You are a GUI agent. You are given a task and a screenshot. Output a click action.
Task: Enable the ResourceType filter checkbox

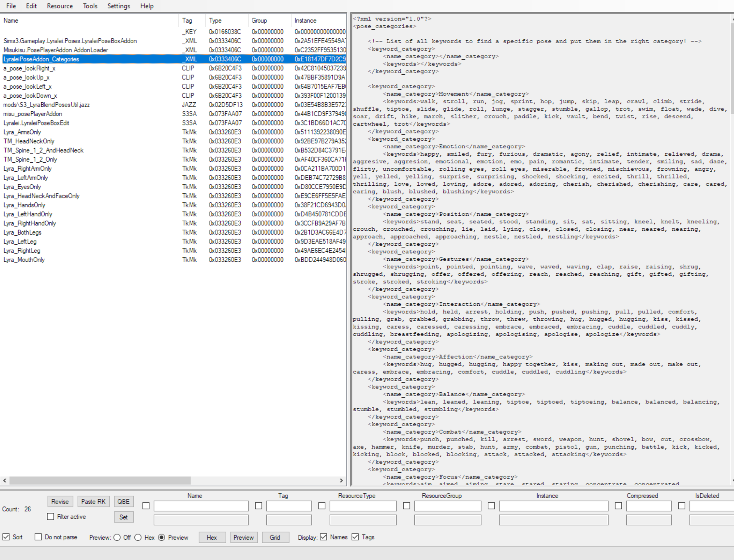pyautogui.click(x=322, y=506)
